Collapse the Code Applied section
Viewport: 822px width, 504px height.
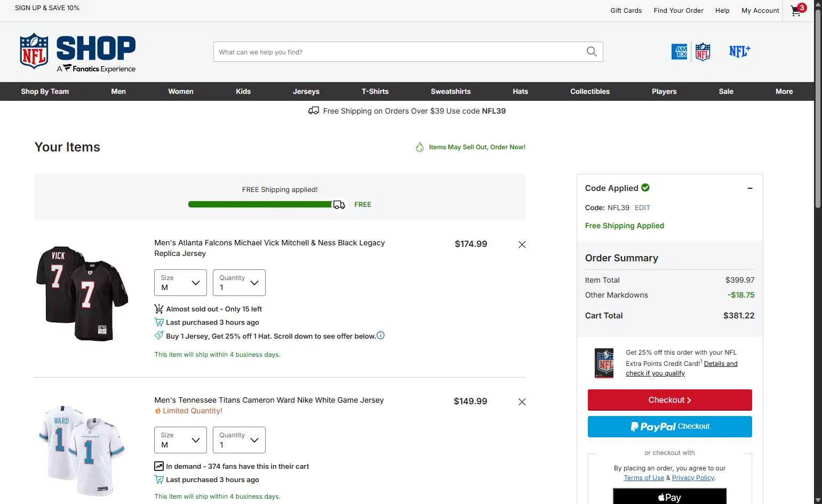tap(750, 188)
